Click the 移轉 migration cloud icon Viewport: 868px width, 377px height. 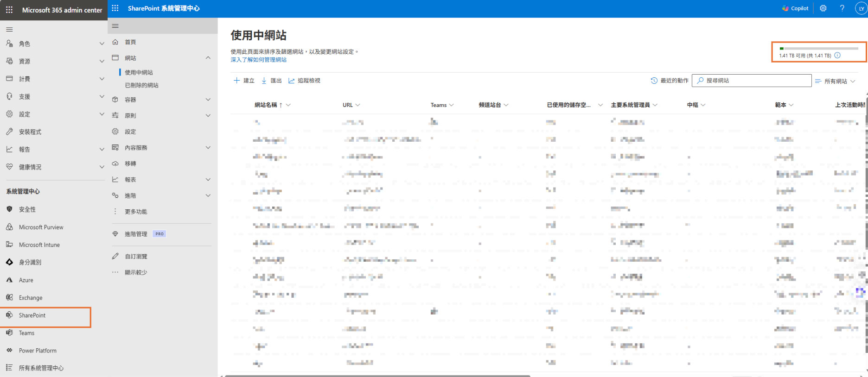click(115, 163)
